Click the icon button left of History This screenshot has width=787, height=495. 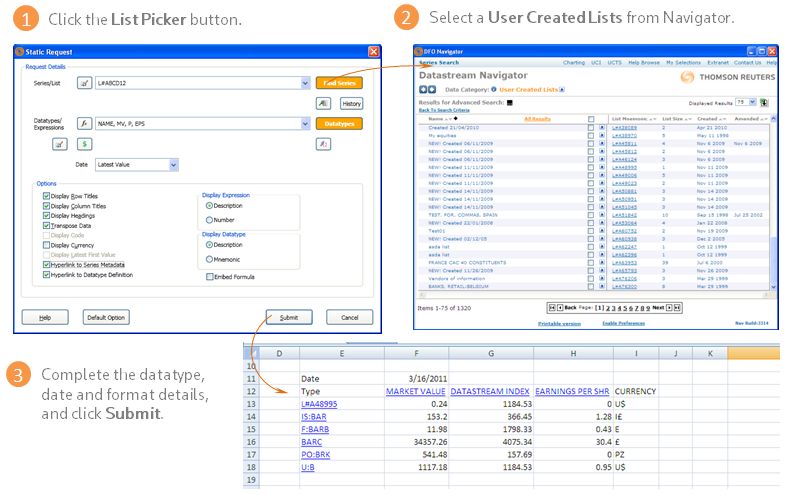pyautogui.click(x=323, y=103)
